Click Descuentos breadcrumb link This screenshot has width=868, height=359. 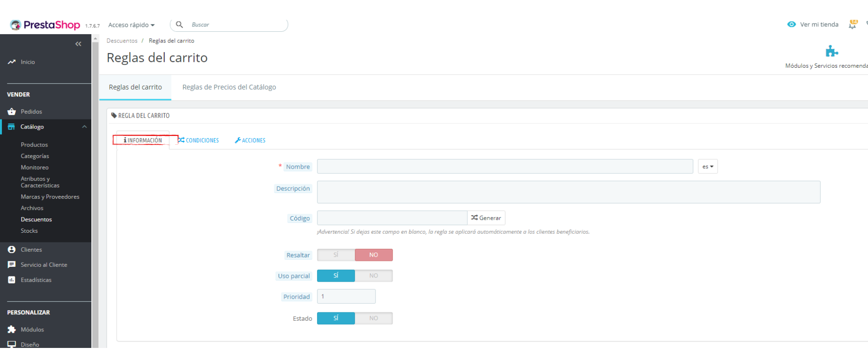point(122,41)
